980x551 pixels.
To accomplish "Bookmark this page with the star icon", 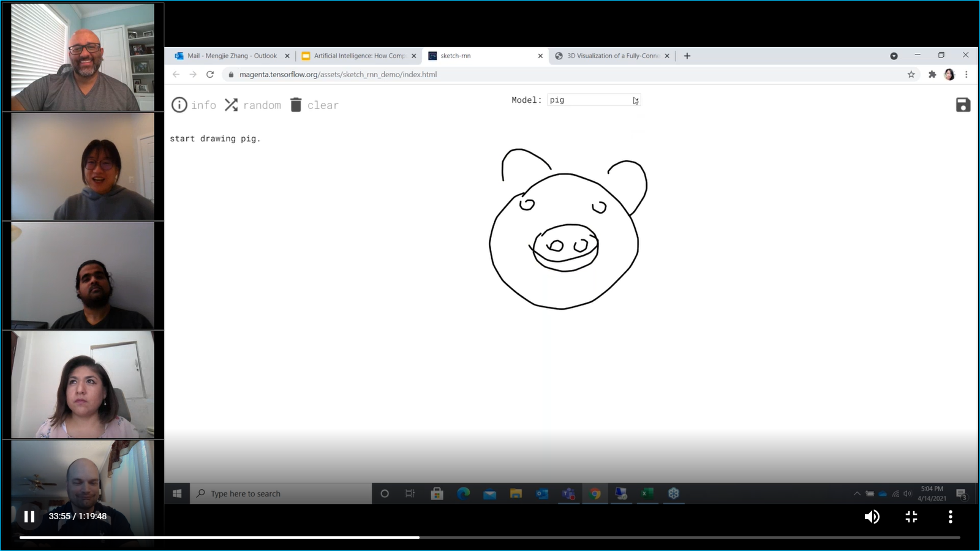I will [911, 75].
